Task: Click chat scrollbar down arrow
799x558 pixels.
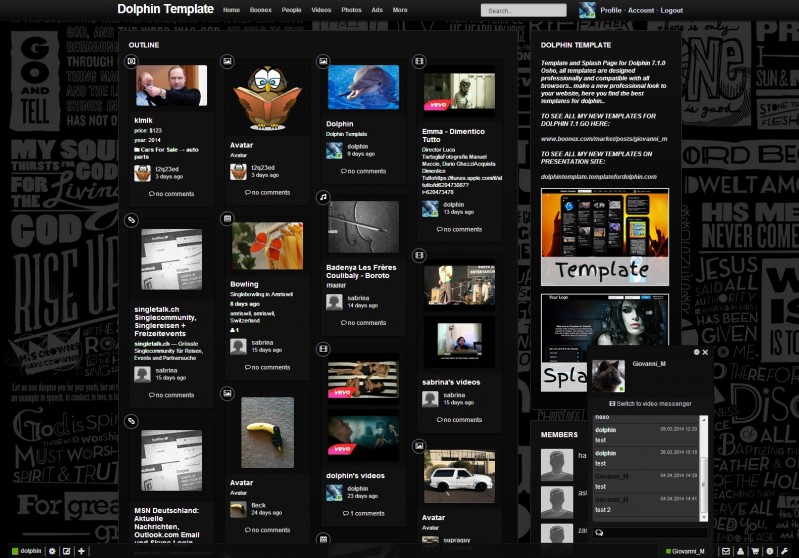Action: (704, 517)
